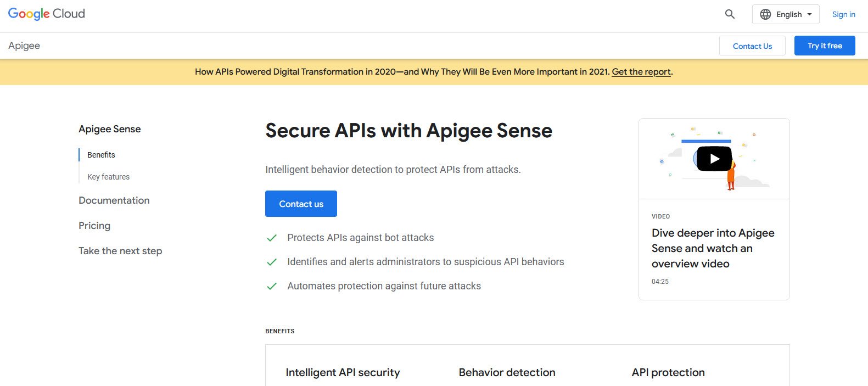
Task: Select Key features in the sidebar
Action: [x=108, y=177]
